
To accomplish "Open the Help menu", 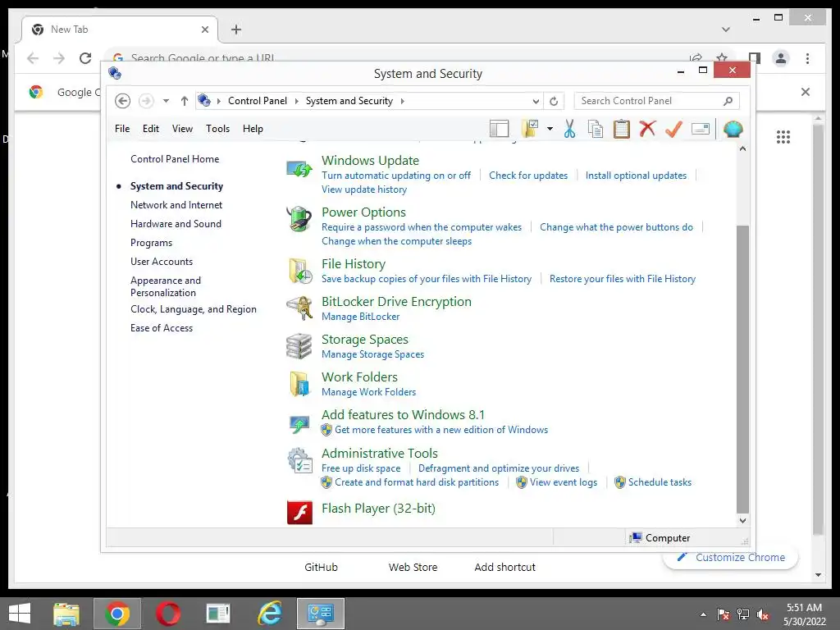I will tap(253, 129).
